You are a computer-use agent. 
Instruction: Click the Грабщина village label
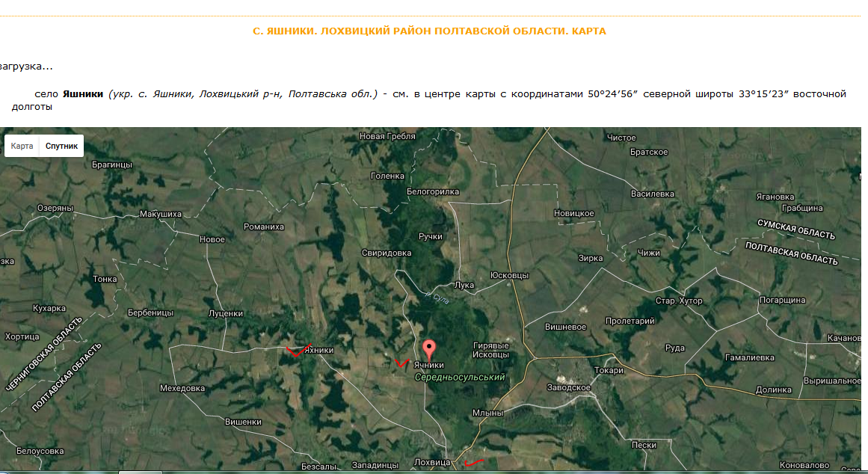point(802,208)
